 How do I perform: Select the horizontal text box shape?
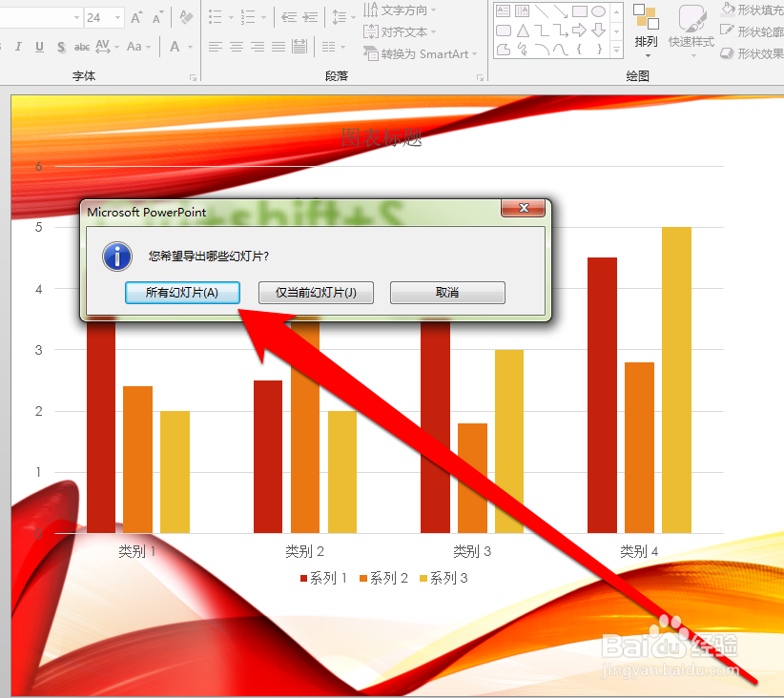[504, 11]
